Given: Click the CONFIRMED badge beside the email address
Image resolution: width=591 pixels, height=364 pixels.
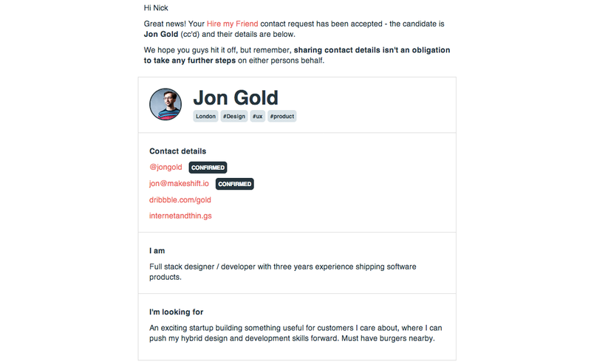Looking at the screenshot, I should pyautogui.click(x=234, y=184).
